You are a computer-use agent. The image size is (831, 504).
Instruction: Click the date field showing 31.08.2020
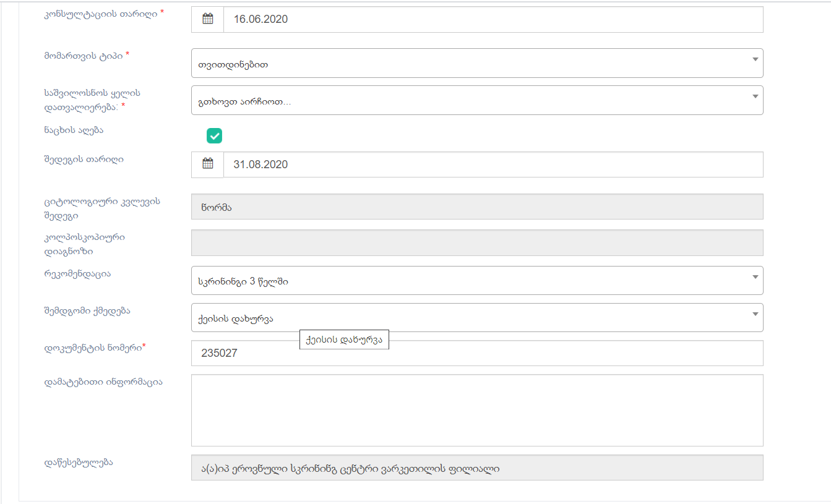click(493, 164)
